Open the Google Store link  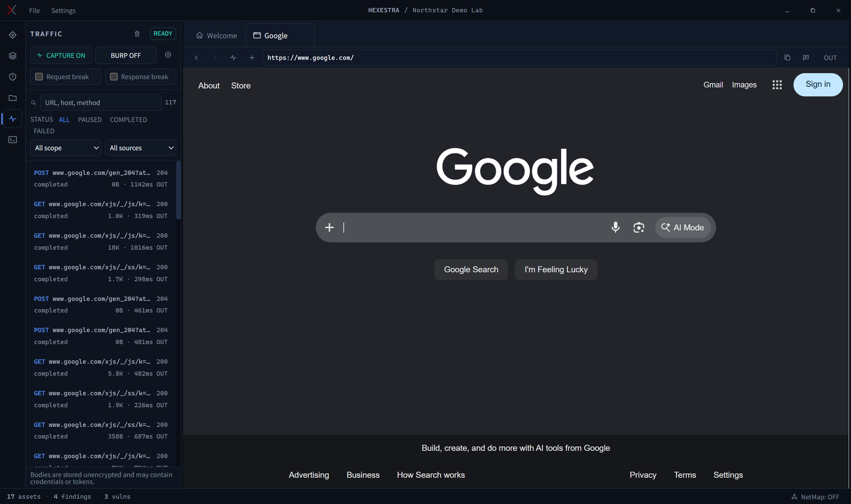click(241, 86)
